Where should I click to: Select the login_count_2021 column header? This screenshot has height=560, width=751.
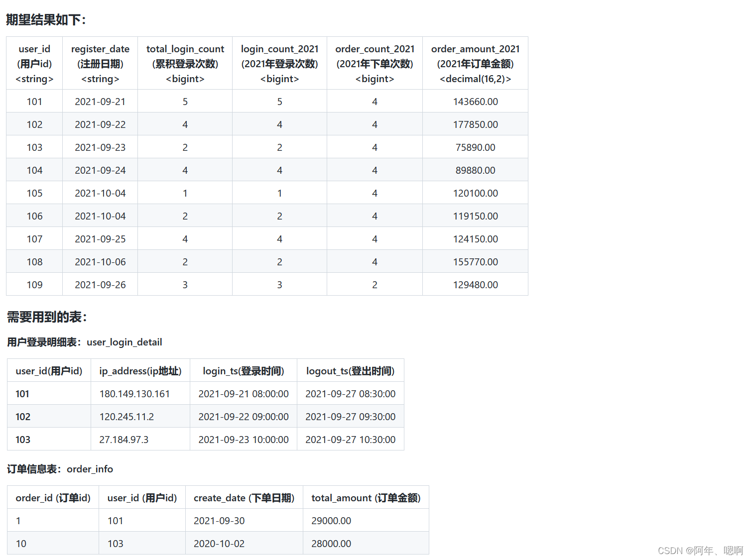[x=280, y=63]
